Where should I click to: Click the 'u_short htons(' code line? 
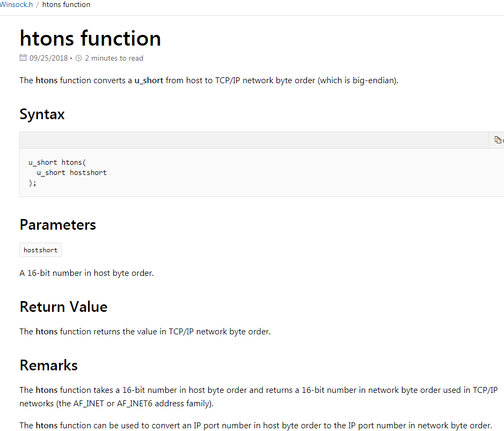57,162
